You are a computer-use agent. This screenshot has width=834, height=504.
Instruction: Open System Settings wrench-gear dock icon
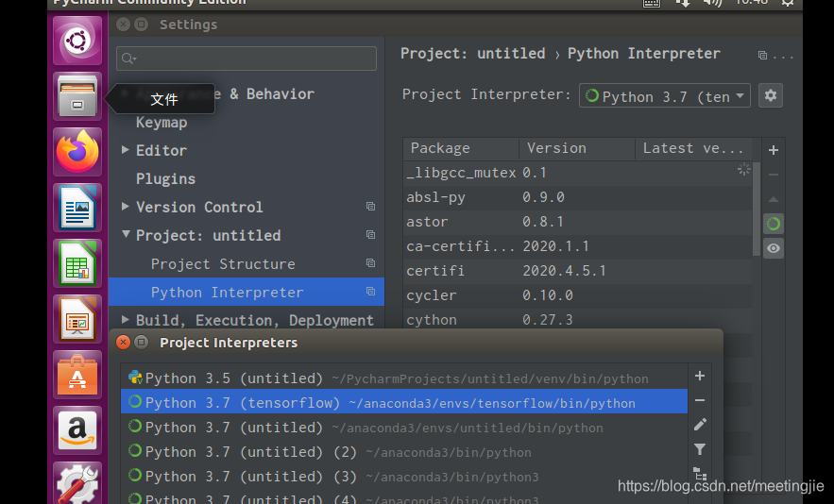pyautogui.click(x=77, y=484)
